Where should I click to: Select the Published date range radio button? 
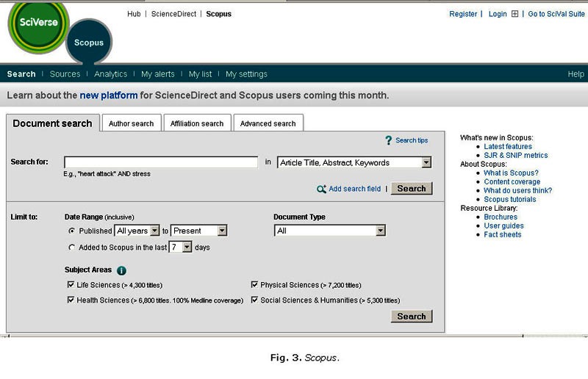(71, 231)
